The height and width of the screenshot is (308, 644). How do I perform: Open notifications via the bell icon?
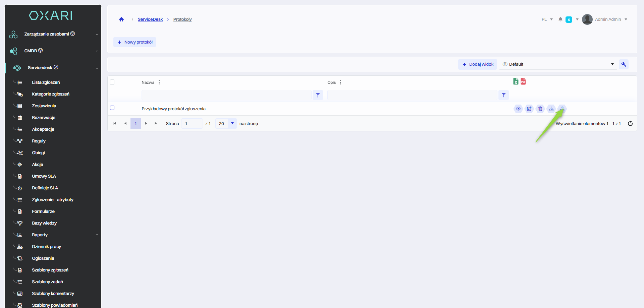pos(560,19)
